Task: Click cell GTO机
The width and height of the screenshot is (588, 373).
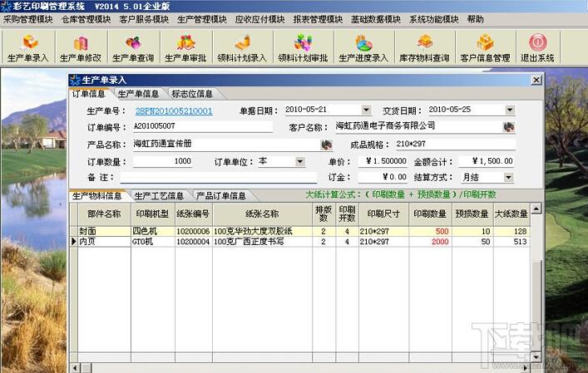Action: click(153, 242)
